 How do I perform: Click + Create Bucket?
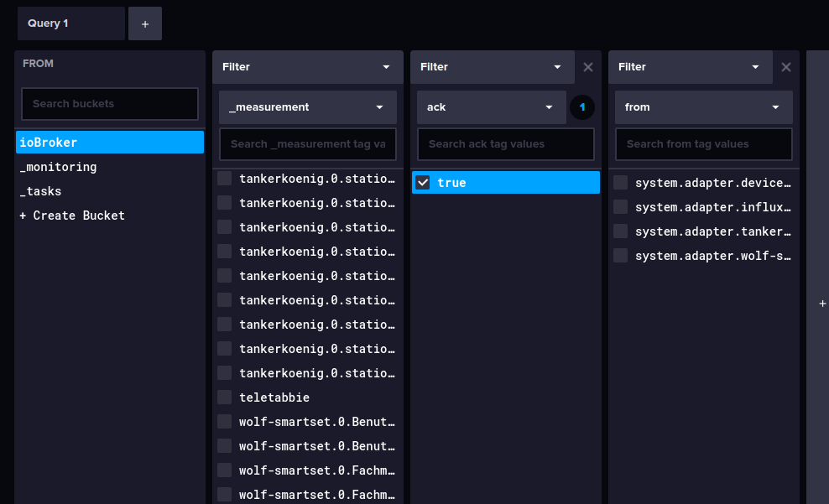pos(110,216)
